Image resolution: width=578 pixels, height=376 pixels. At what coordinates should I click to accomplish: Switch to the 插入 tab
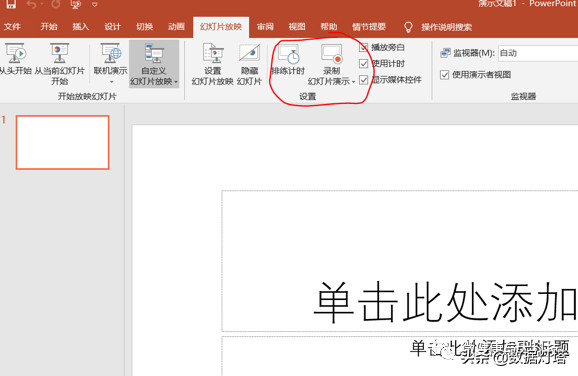(81, 27)
